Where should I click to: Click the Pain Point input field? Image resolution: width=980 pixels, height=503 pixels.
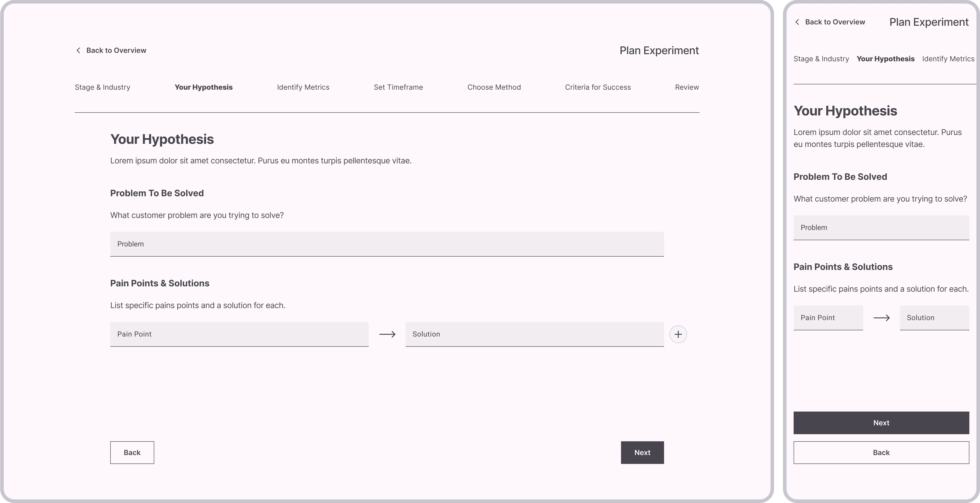pyautogui.click(x=239, y=334)
